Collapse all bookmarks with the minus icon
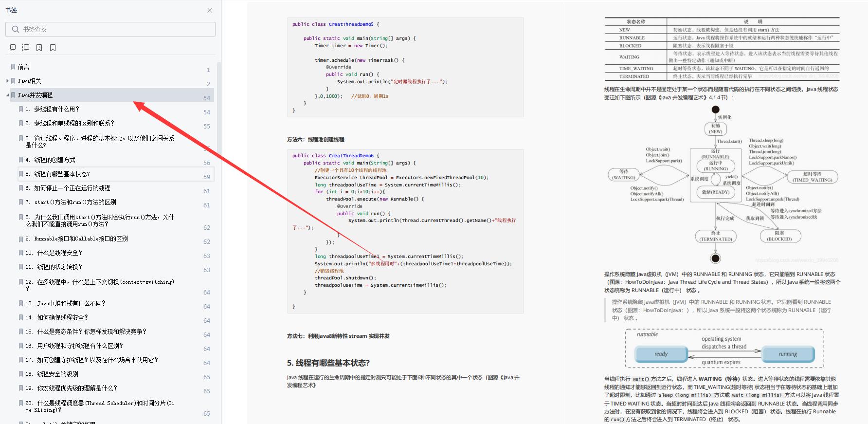868x424 pixels. (x=26, y=48)
